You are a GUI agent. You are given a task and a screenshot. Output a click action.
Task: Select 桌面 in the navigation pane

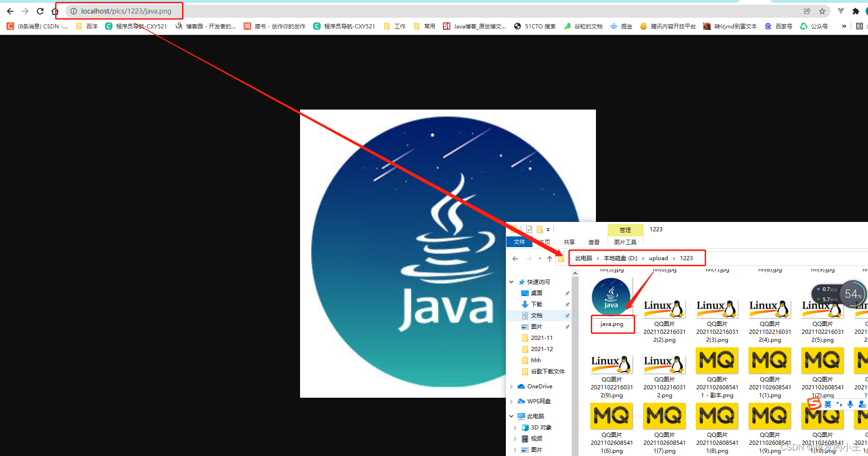pyautogui.click(x=536, y=293)
